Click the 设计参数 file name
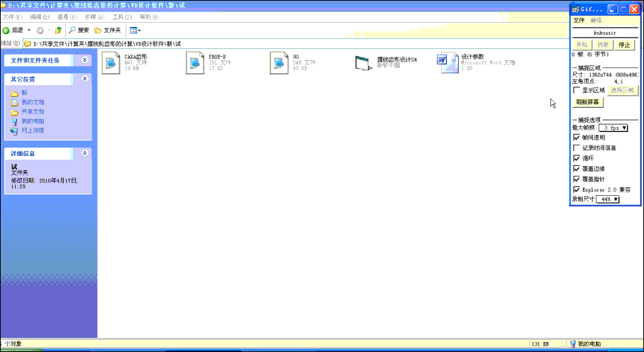 [x=473, y=57]
